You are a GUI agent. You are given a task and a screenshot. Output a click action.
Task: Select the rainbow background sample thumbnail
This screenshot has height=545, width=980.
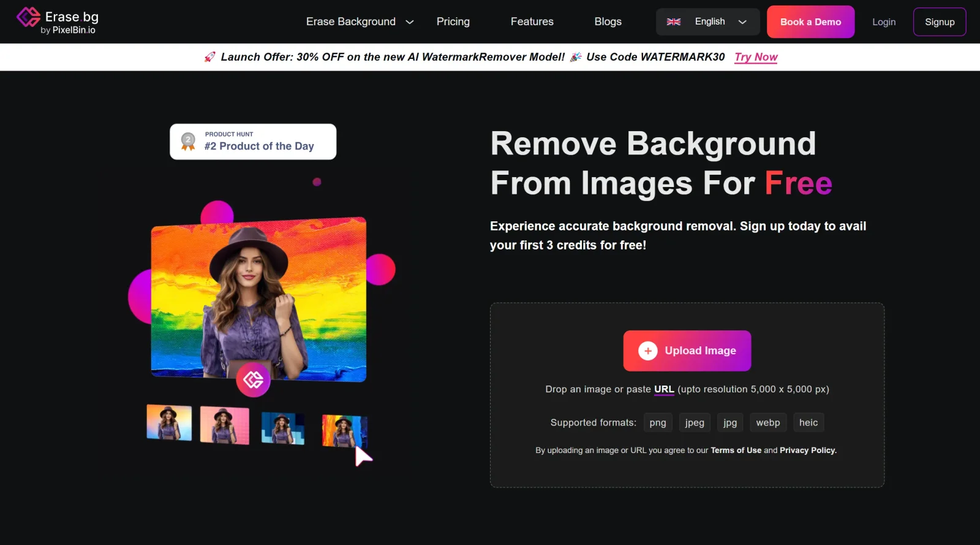tap(344, 430)
